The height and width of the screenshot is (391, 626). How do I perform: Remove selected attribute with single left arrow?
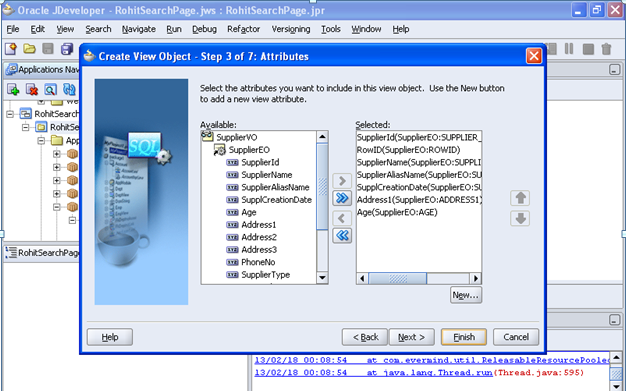pos(342,218)
